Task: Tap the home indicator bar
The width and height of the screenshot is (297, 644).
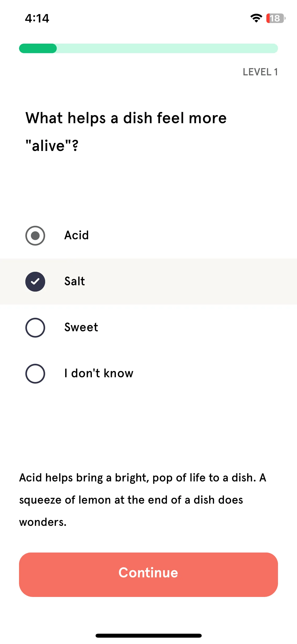Action: point(148,636)
